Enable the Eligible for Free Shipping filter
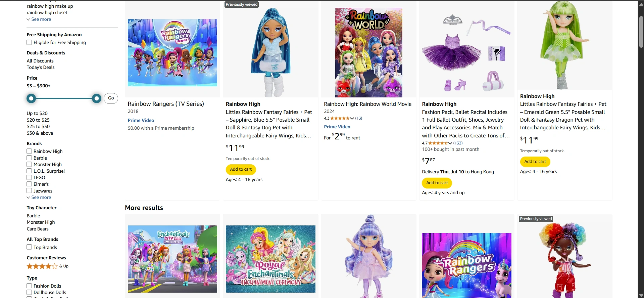The image size is (644, 298). (29, 42)
